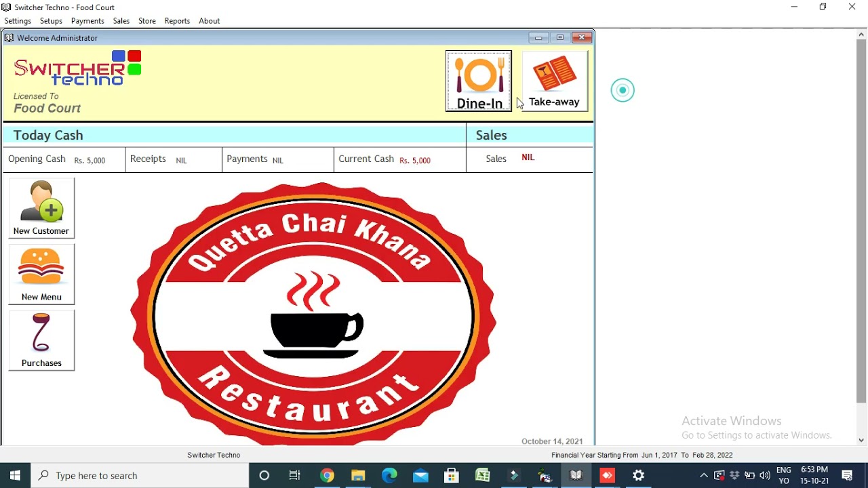This screenshot has width=868, height=488.
Task: Open the notification center icon
Action: pyautogui.click(x=847, y=476)
